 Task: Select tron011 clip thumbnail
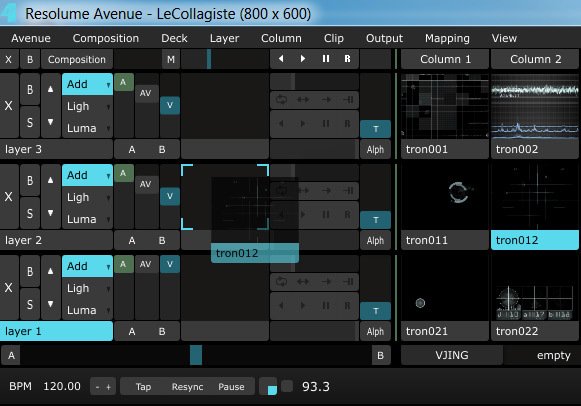(x=445, y=197)
